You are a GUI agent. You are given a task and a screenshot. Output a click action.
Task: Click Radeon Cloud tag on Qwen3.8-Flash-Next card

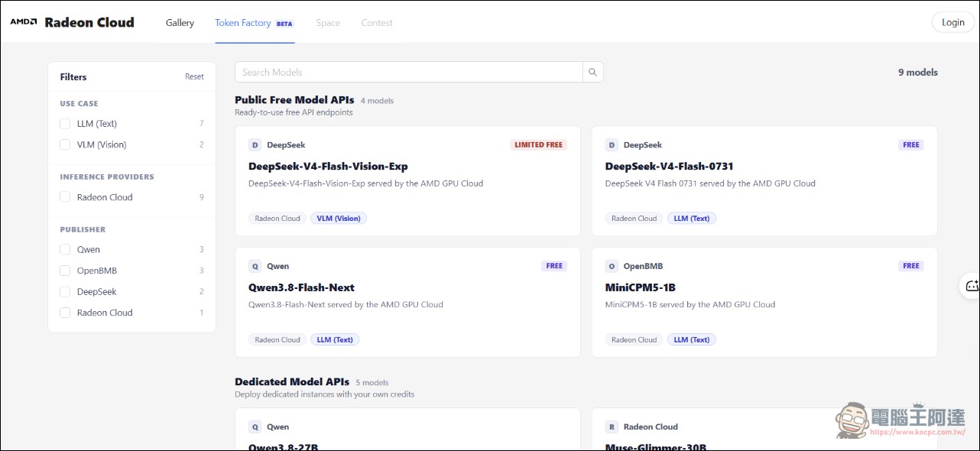(x=277, y=339)
